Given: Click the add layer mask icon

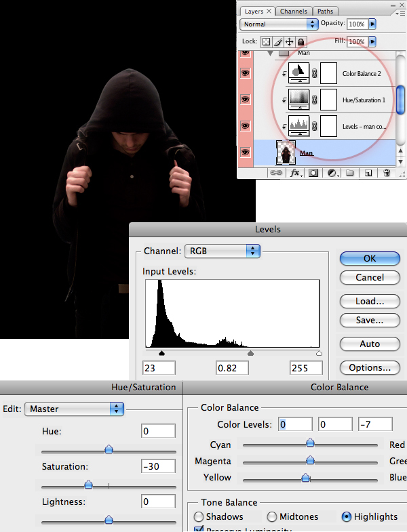Looking at the screenshot, I should pos(314,173).
